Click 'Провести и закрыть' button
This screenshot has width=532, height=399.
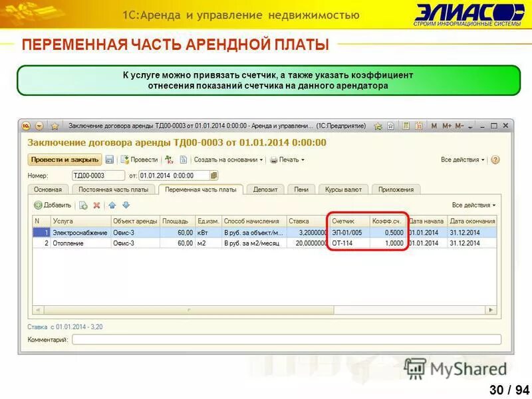pyautogui.click(x=65, y=160)
